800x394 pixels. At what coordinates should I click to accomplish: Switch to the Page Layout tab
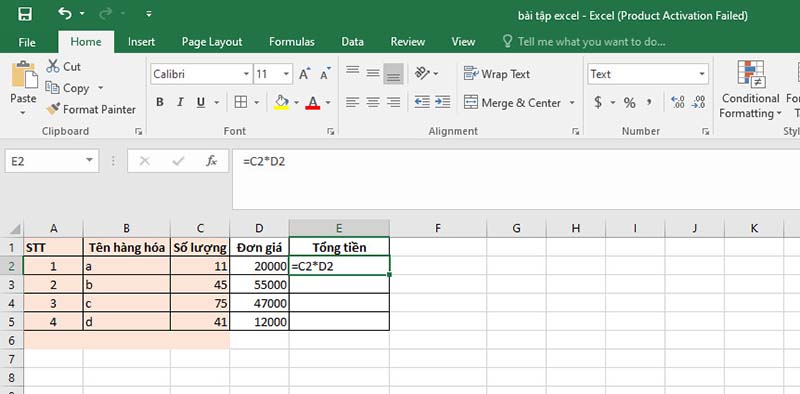[x=212, y=42]
